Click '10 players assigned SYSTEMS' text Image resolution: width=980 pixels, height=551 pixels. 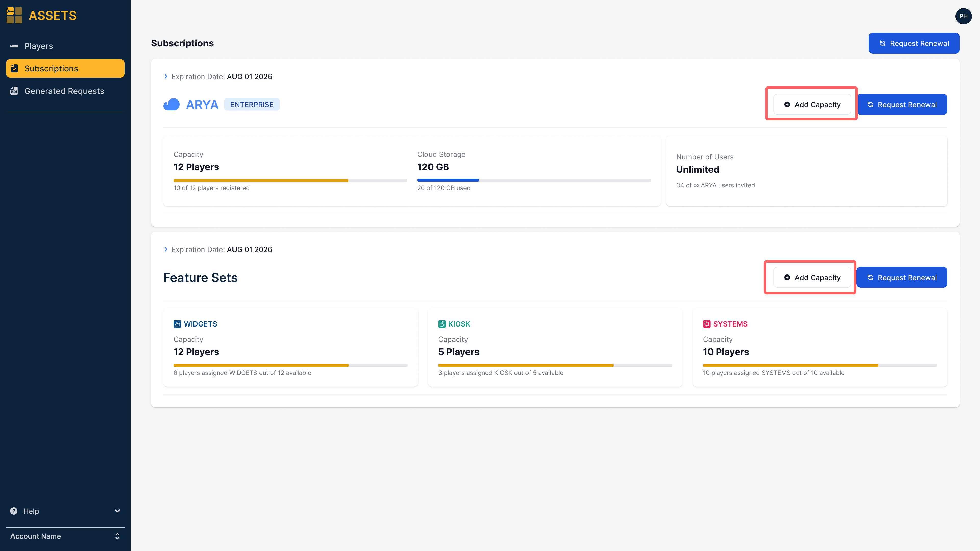click(774, 373)
